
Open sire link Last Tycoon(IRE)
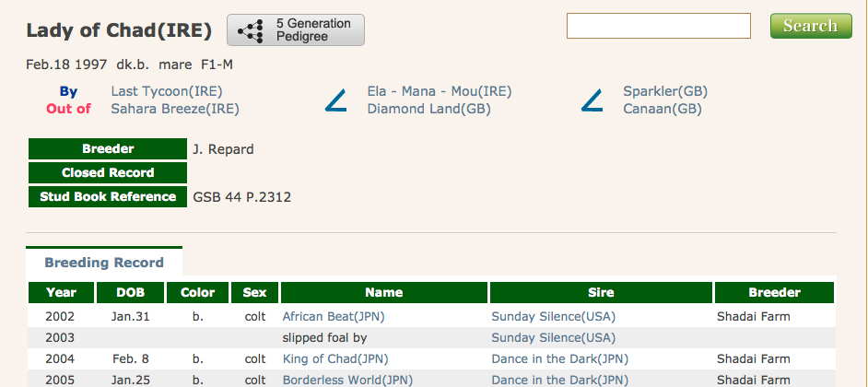pyautogui.click(x=166, y=91)
